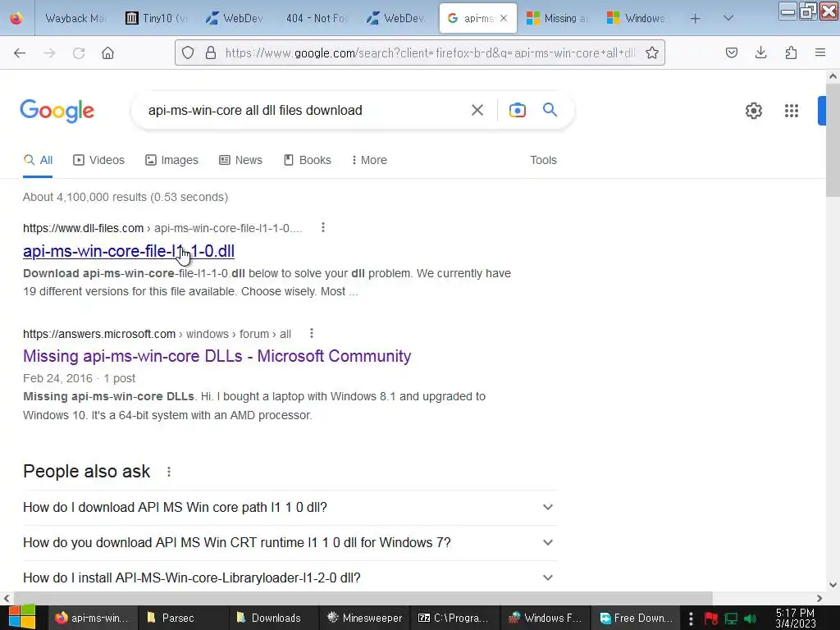Save page to Pocket icon

coord(731,52)
